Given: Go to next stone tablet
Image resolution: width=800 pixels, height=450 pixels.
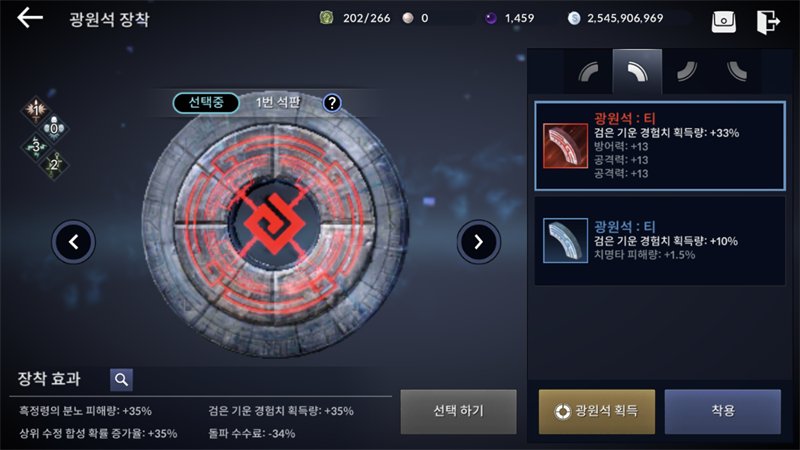Looking at the screenshot, I should click(x=479, y=242).
